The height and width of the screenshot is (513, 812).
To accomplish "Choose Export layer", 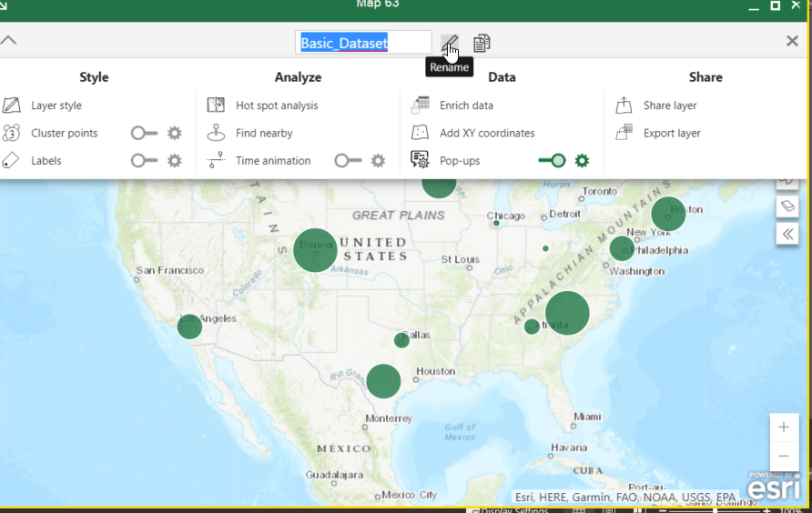I will [x=672, y=133].
